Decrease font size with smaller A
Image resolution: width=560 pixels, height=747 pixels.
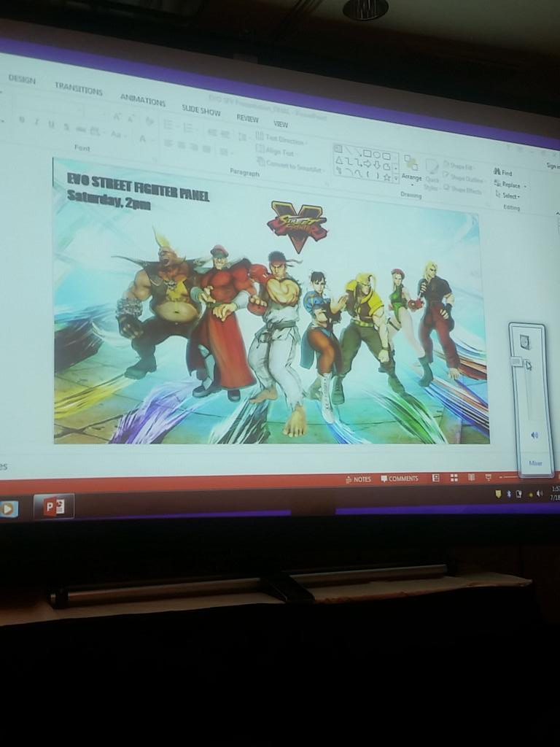pyautogui.click(x=131, y=119)
